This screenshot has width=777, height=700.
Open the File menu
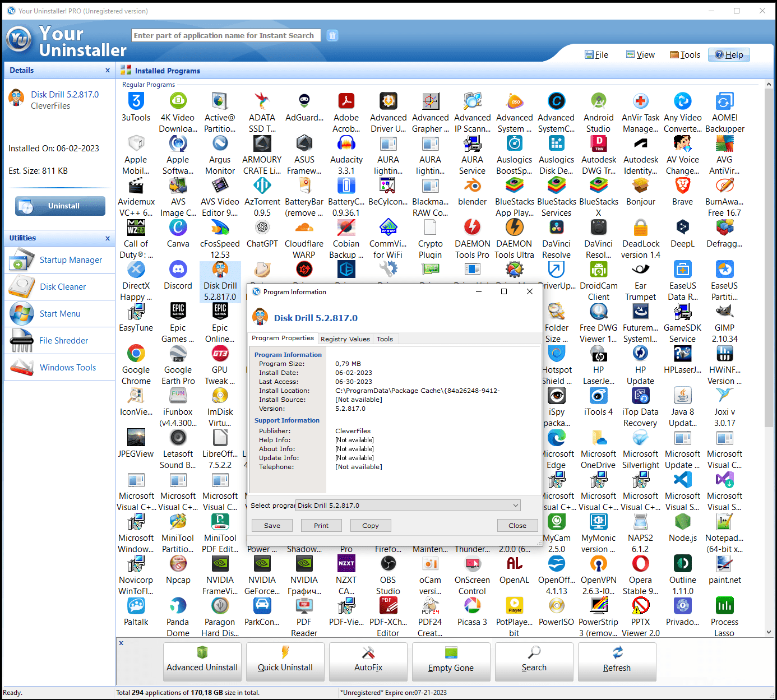click(596, 55)
